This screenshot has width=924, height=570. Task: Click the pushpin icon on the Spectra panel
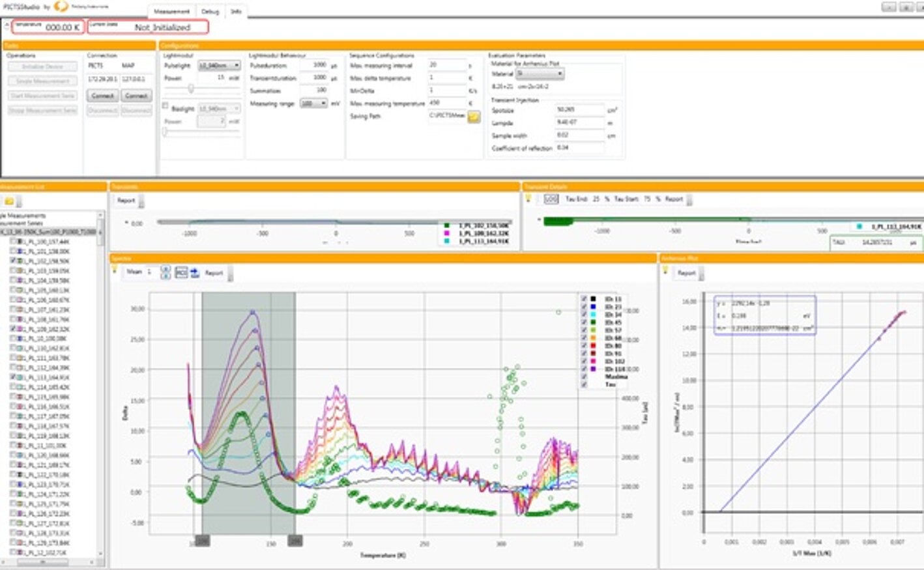point(114,269)
